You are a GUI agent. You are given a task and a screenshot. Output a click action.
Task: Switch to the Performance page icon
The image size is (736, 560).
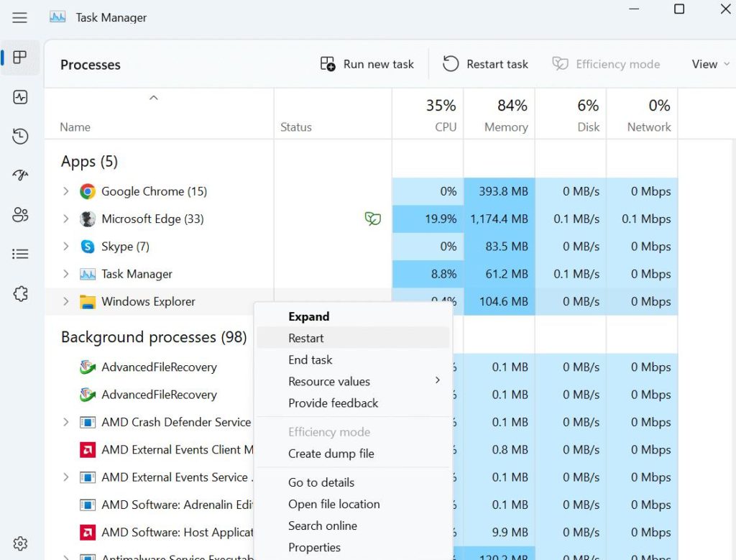pyautogui.click(x=20, y=97)
